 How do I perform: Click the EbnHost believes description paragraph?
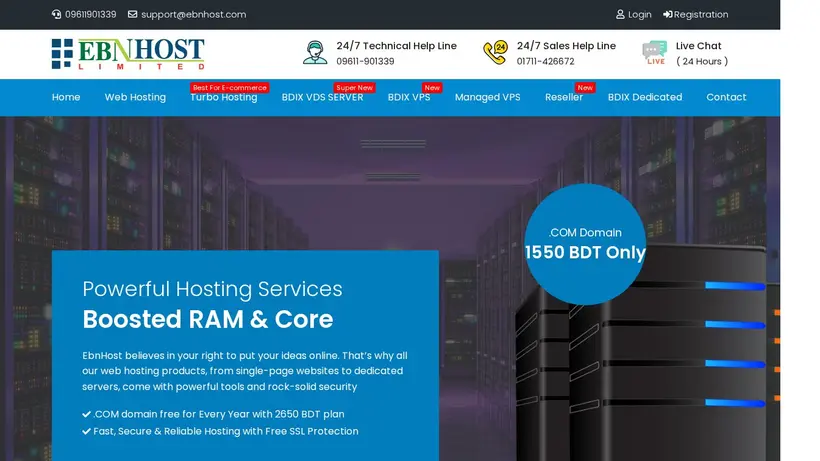coord(245,371)
